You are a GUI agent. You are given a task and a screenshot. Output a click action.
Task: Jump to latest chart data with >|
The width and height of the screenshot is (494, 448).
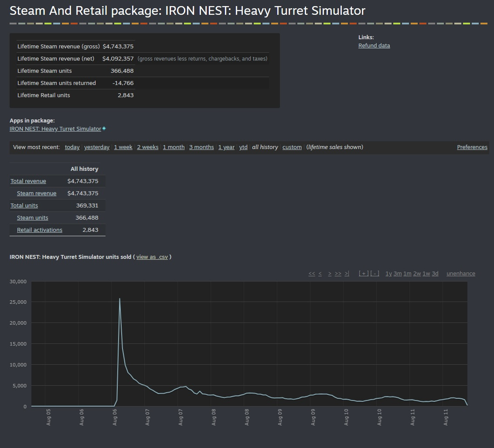tap(347, 274)
